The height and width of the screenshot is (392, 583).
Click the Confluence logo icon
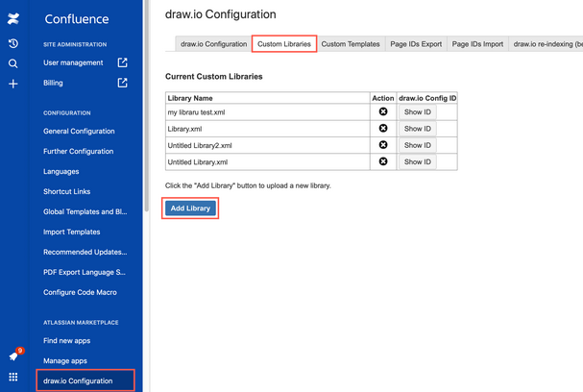(13, 18)
